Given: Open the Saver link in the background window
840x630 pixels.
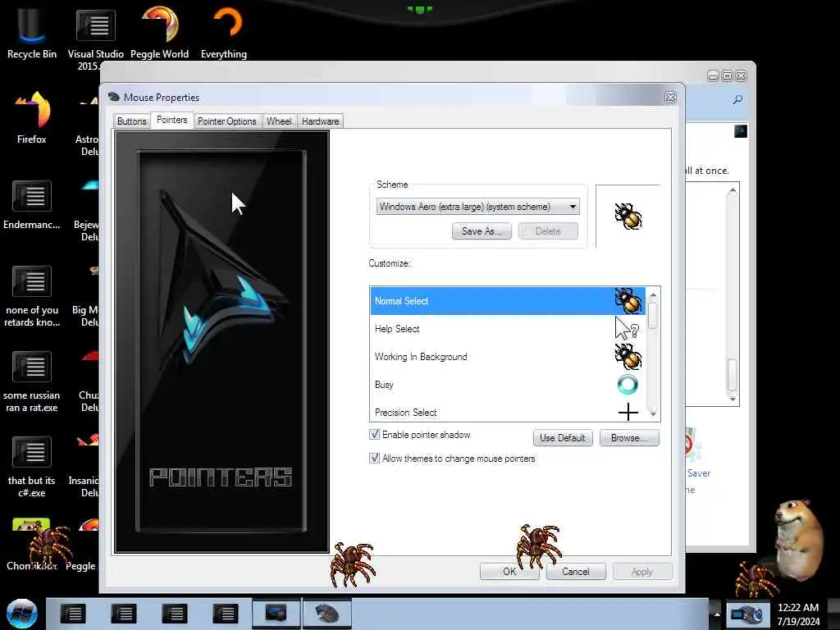Looking at the screenshot, I should (x=699, y=473).
